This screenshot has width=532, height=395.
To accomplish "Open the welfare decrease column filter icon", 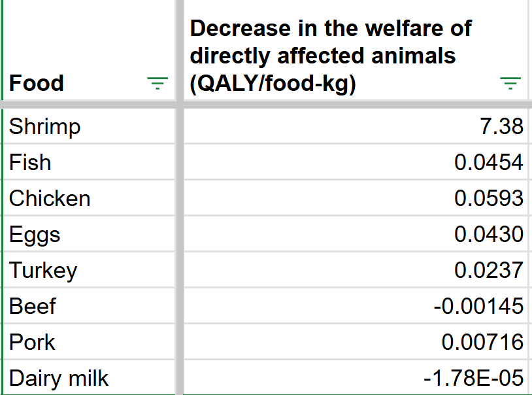I will pos(510,83).
